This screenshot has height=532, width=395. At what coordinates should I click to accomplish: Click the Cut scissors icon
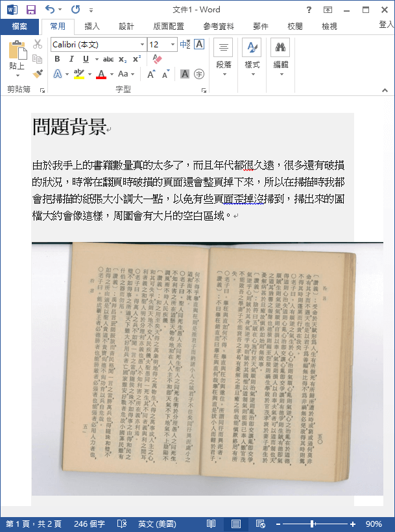click(x=38, y=44)
